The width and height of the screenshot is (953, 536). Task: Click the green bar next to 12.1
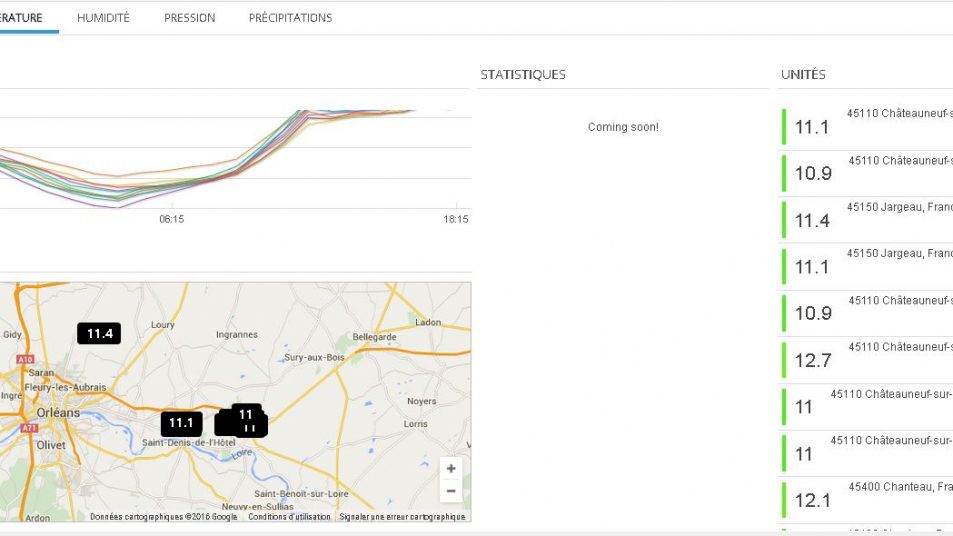tap(784, 500)
